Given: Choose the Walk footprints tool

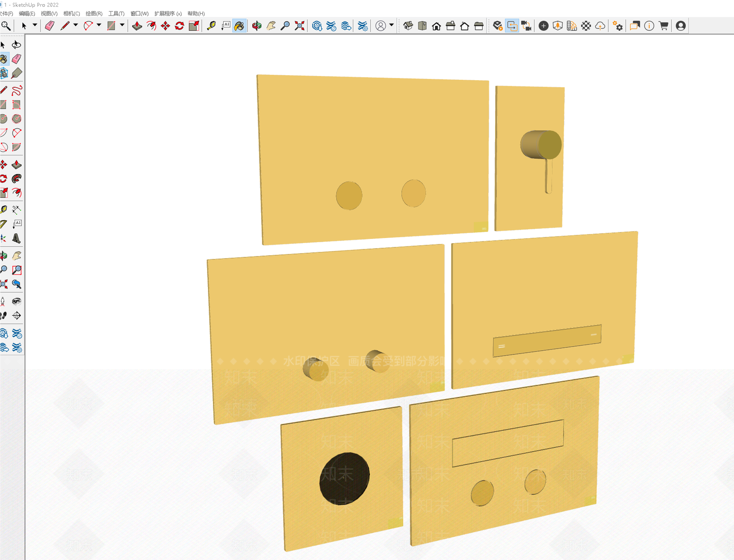Looking at the screenshot, I should [4, 316].
